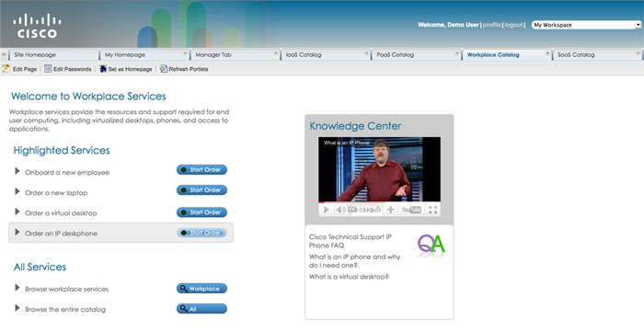
Task: Expand the Order a new laptop item
Action: tap(17, 191)
